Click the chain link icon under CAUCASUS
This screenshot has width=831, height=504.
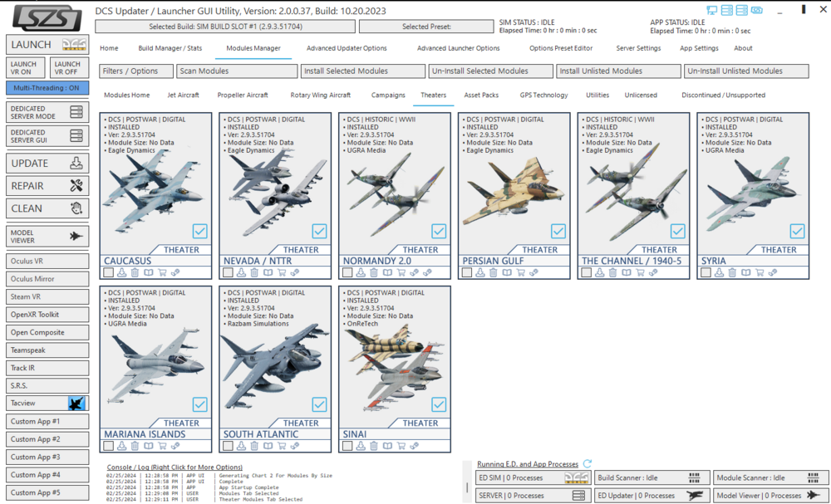(175, 272)
